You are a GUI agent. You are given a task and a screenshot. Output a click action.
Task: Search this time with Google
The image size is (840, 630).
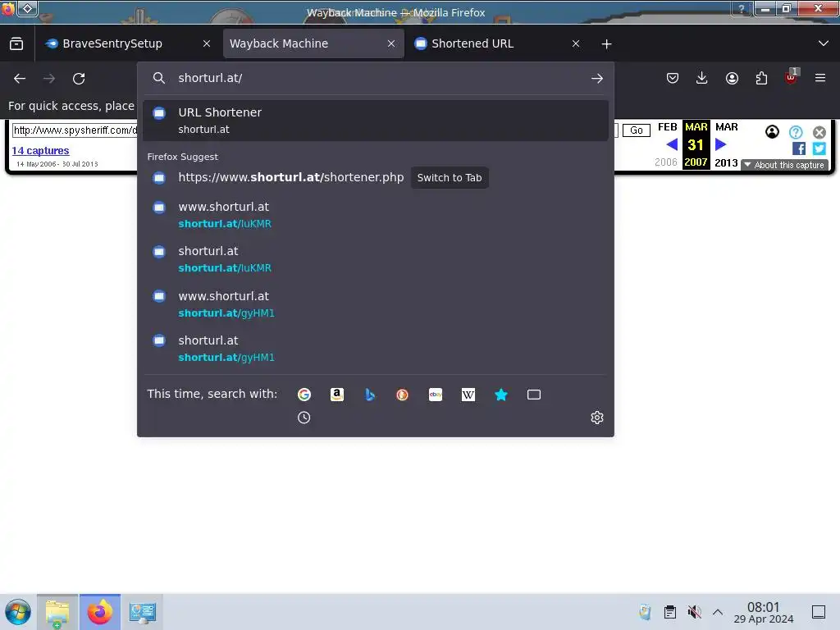click(x=304, y=395)
